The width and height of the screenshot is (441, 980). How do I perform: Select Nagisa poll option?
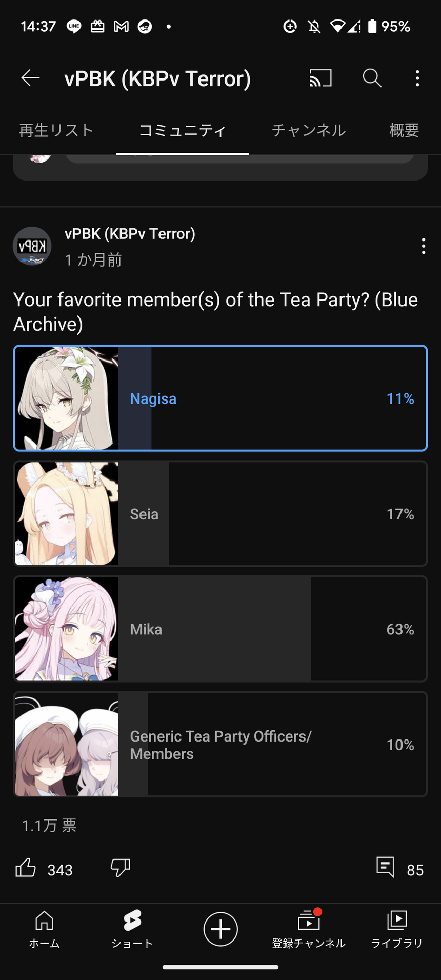(x=221, y=398)
